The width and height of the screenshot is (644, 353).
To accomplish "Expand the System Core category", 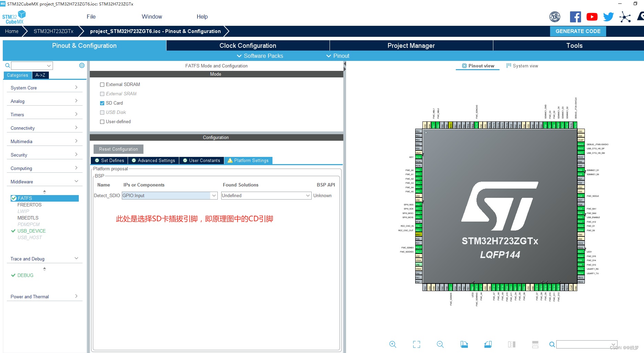I will click(x=44, y=88).
